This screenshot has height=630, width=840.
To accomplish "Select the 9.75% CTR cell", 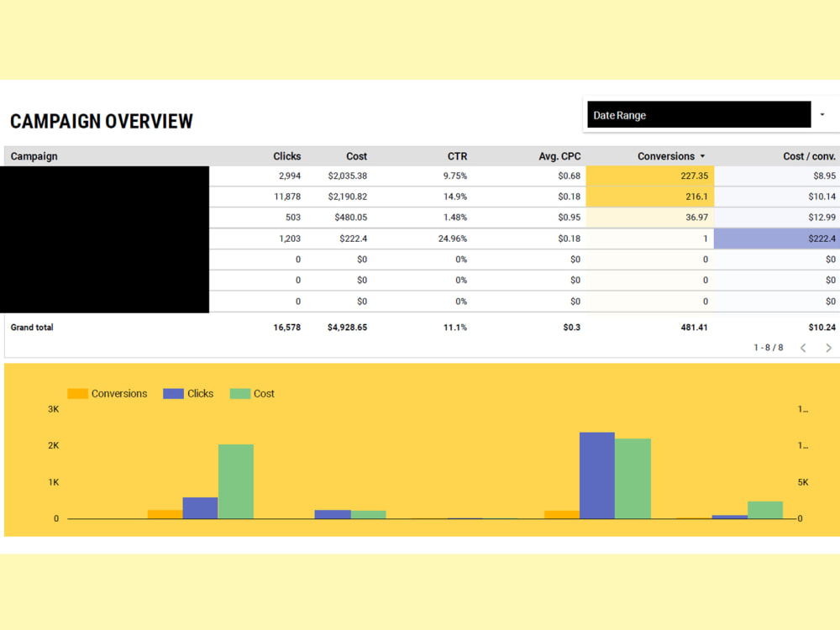I will (x=454, y=176).
